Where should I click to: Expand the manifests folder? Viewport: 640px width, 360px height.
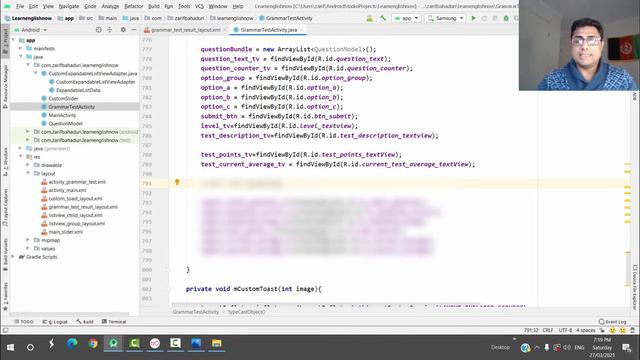point(21,48)
